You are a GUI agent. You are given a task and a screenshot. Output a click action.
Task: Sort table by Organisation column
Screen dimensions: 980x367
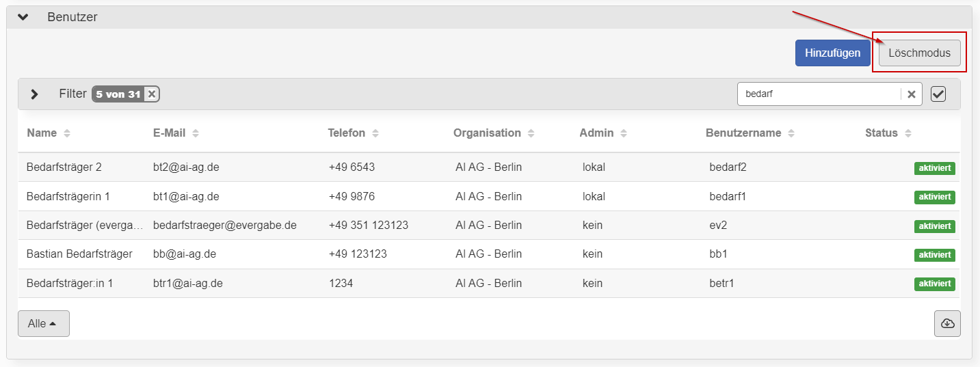[531, 133]
